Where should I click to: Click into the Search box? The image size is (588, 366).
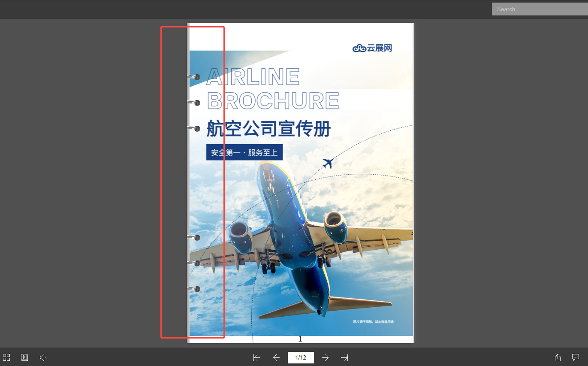(540, 9)
